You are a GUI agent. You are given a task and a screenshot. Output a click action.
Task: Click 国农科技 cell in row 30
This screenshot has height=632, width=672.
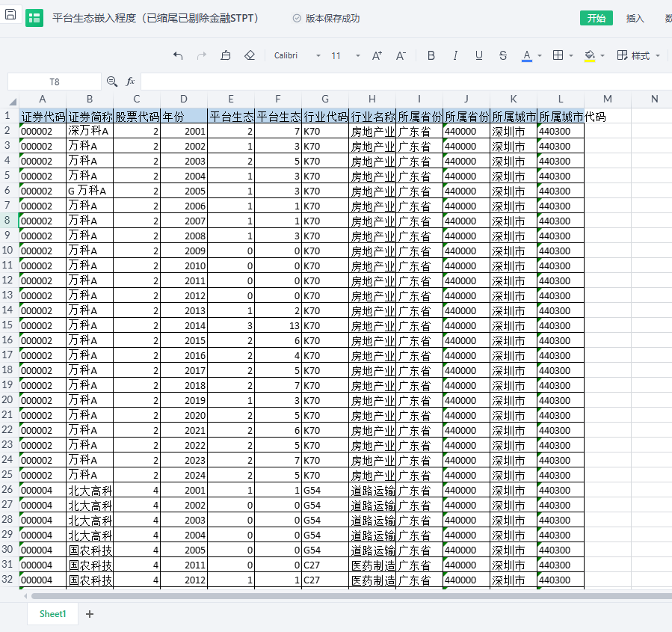coord(90,550)
